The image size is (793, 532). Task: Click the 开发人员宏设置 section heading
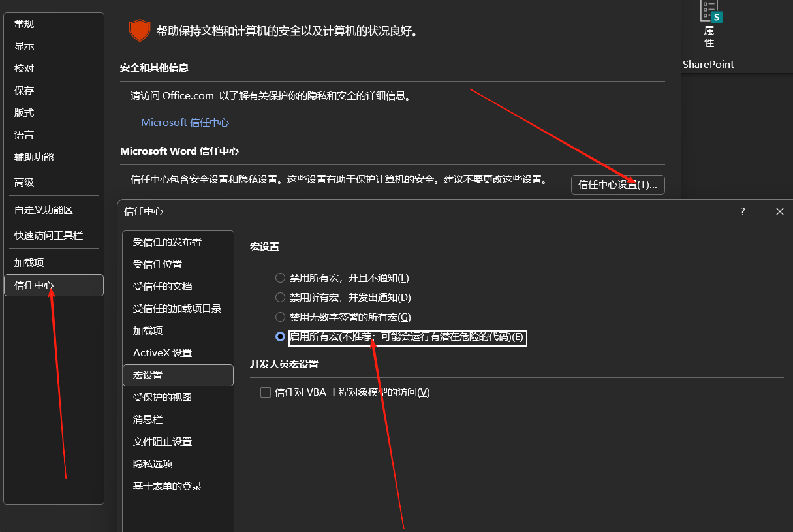[x=284, y=364]
